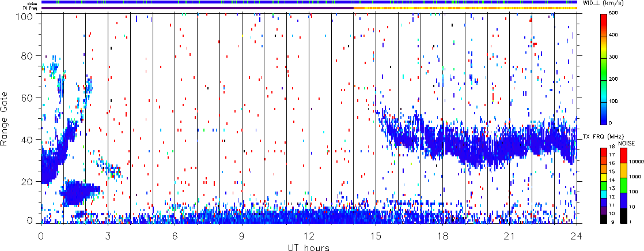644x251 pixels.
Task: Click the 3 tick label on UT hours axis
Action: click(x=108, y=236)
